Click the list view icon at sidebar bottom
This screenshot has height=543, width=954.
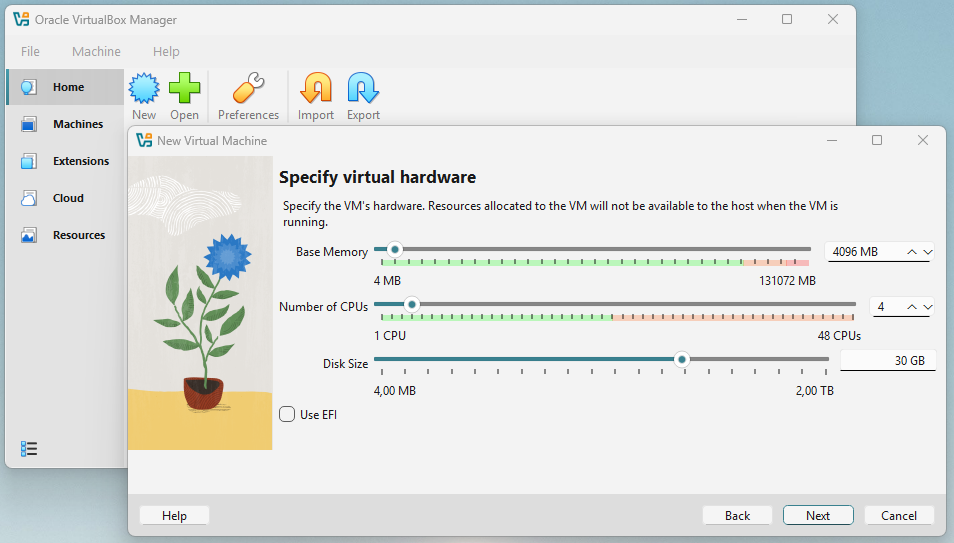pos(29,449)
